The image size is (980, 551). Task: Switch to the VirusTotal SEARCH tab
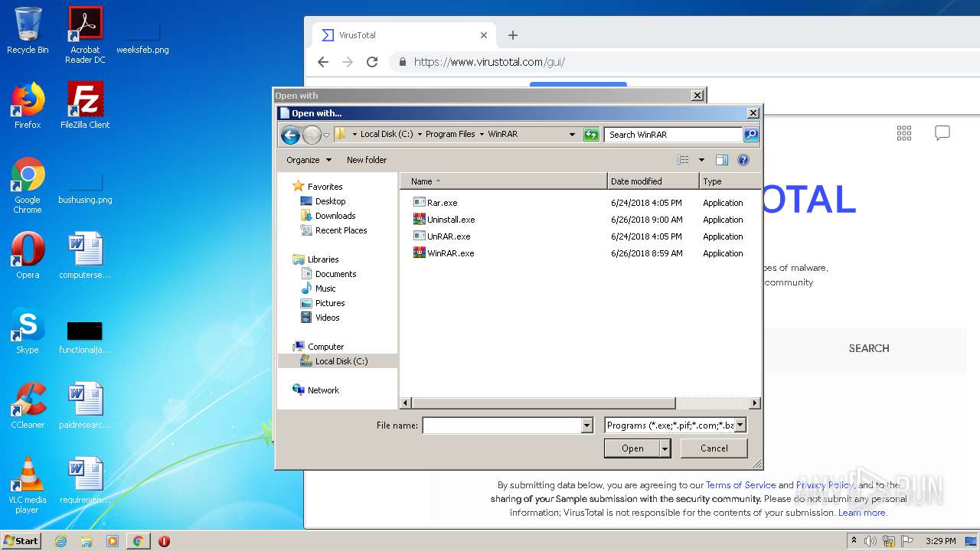(x=869, y=348)
